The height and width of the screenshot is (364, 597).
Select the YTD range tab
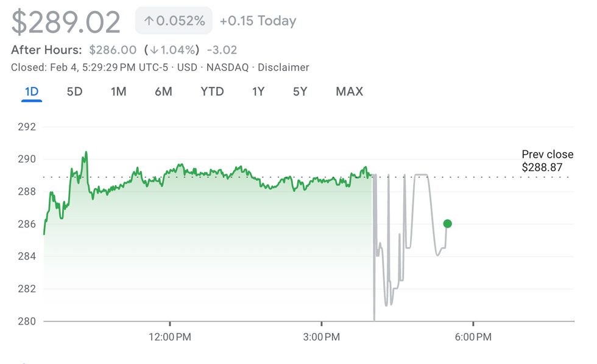click(x=212, y=92)
